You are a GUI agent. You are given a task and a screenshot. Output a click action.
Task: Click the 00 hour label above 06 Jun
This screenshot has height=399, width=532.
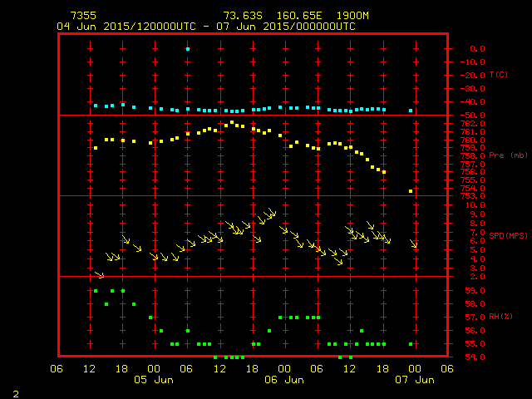point(284,369)
